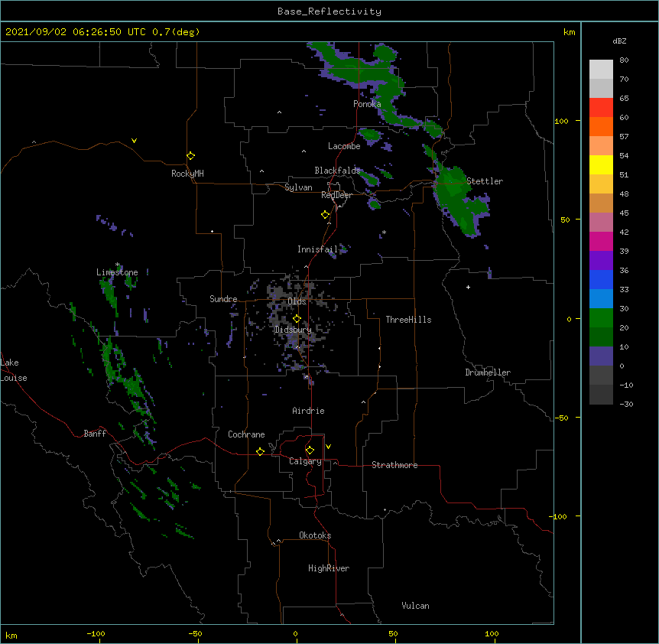Click the yellow marker south of RedDeer
Viewport: 659px width, 644px height.
[326, 215]
